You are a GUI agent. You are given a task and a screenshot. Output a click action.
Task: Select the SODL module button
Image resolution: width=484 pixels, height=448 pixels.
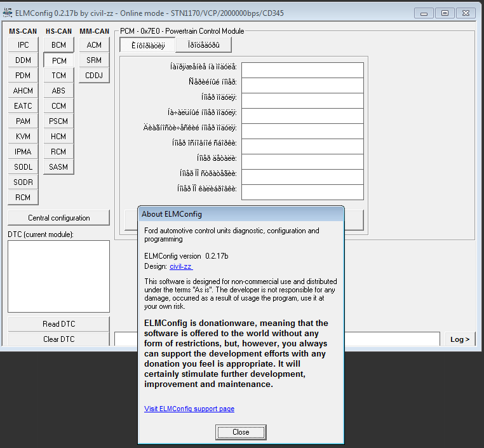click(23, 166)
